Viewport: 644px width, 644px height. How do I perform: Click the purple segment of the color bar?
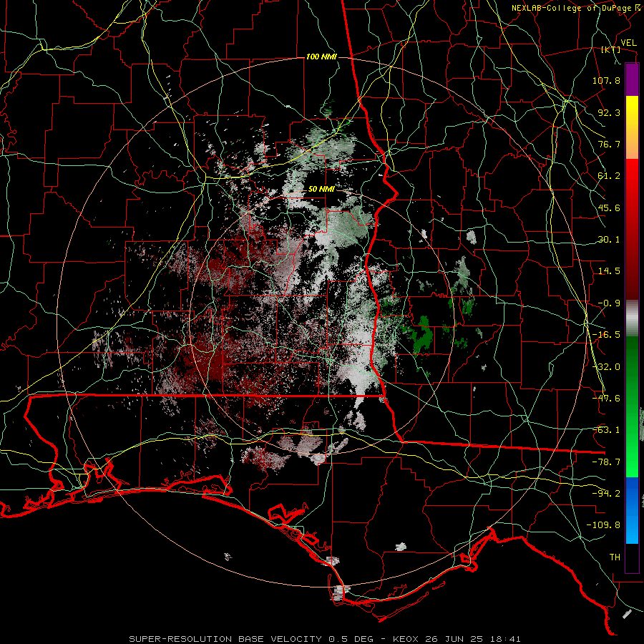pos(632,79)
